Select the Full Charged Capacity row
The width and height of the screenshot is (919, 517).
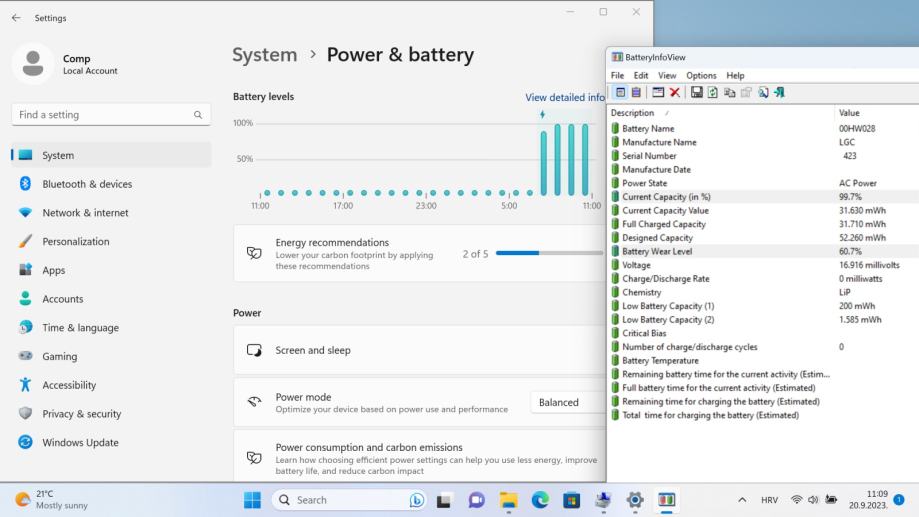point(763,224)
